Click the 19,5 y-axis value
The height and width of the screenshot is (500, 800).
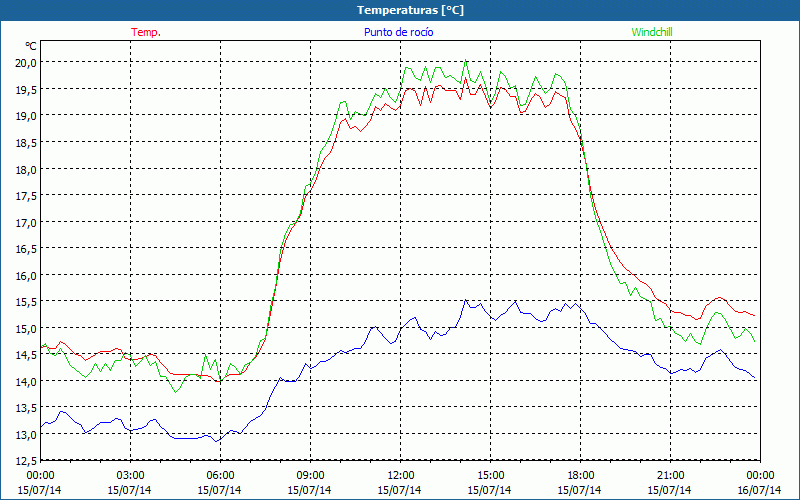click(x=26, y=90)
